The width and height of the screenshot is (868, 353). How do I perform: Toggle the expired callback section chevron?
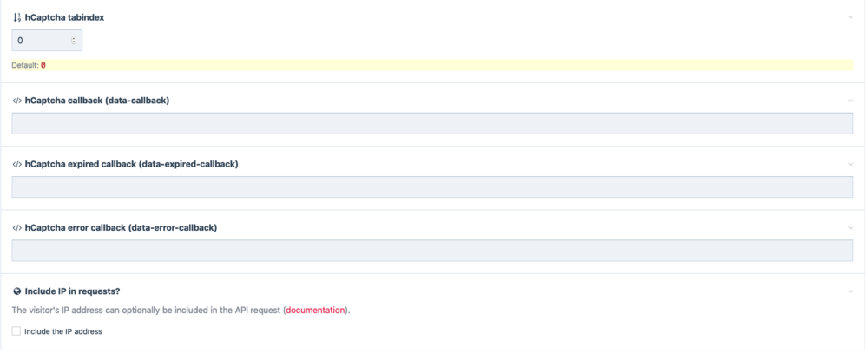[x=851, y=164]
